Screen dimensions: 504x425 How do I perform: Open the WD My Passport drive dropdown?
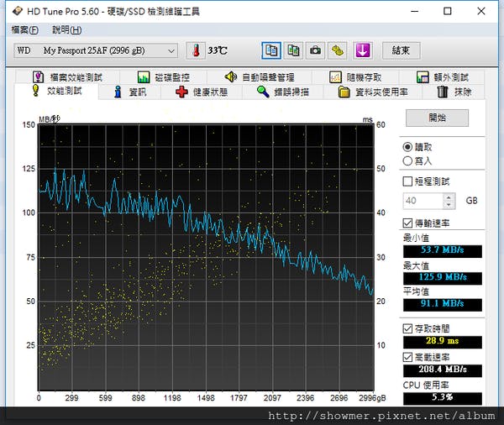point(96,50)
